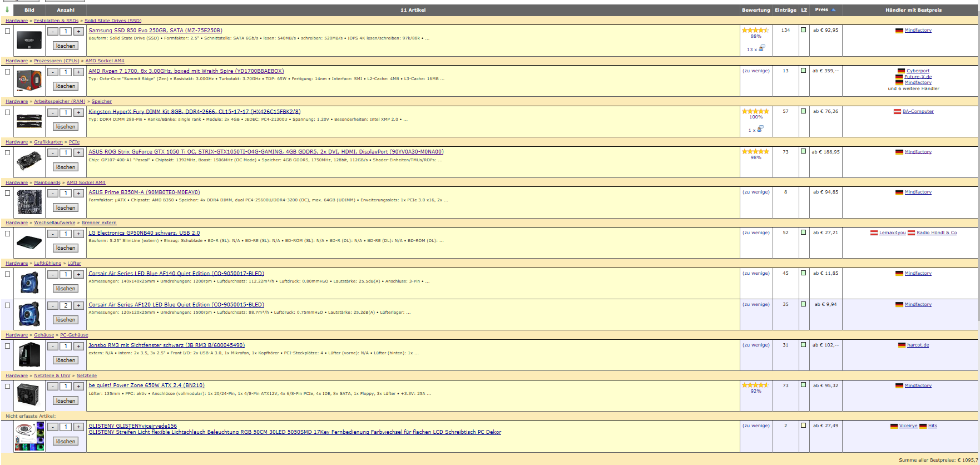Open the ASUS Prime B350M-A mainboard thumbnail
980x465 pixels.
(x=29, y=202)
